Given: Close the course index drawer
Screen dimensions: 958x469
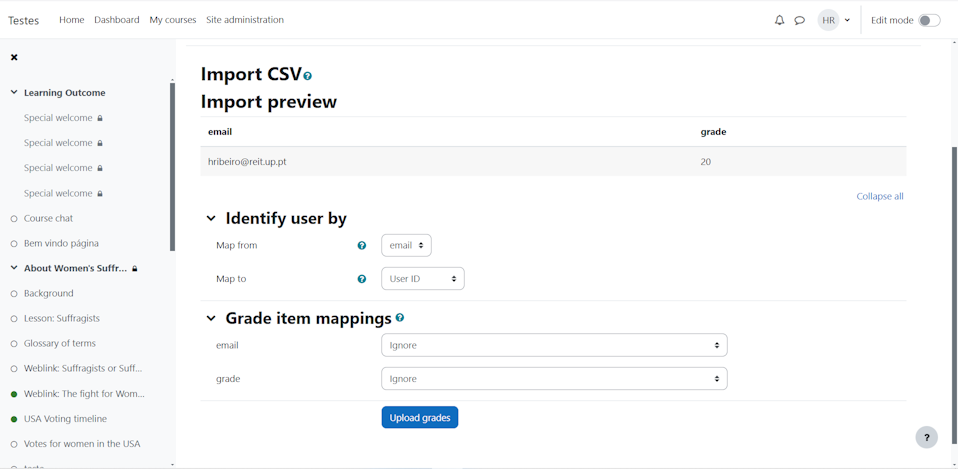Looking at the screenshot, I should coord(14,57).
